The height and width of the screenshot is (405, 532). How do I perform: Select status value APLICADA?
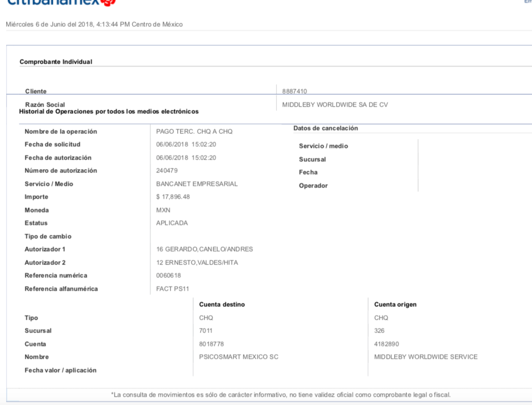tap(172, 223)
